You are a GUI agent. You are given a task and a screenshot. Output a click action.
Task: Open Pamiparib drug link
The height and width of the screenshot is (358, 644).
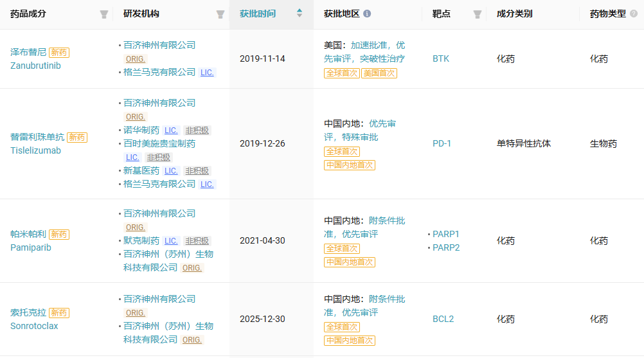(31, 247)
